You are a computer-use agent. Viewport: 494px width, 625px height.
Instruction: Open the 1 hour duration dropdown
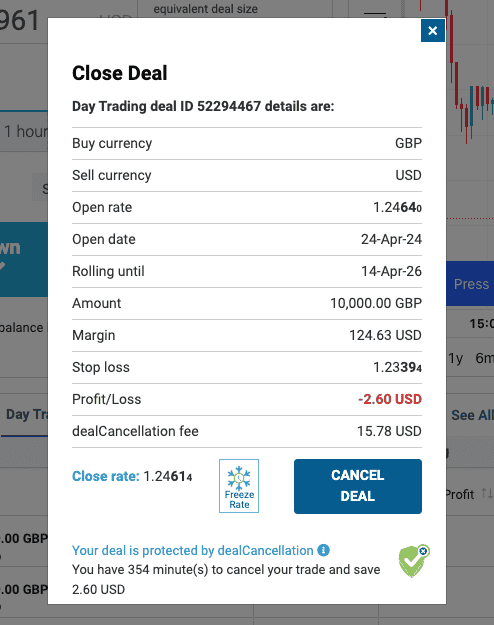(x=24, y=132)
